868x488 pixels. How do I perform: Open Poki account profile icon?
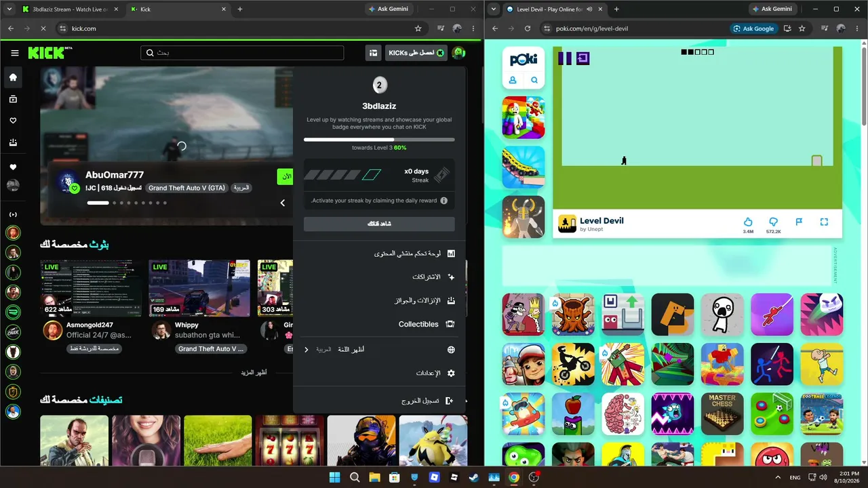click(513, 80)
